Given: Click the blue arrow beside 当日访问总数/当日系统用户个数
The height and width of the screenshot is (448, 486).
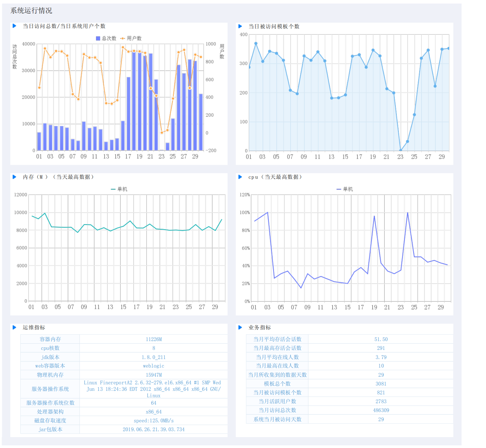Looking at the screenshot, I should point(14,26).
